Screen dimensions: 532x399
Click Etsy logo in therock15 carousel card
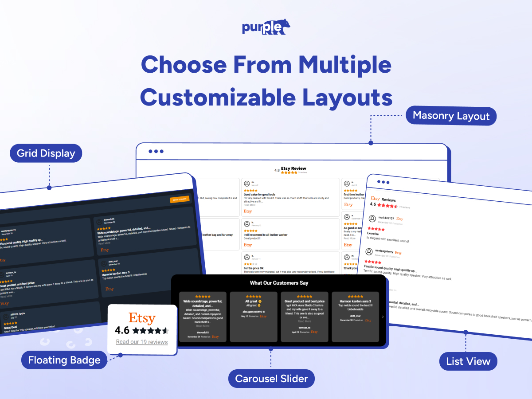tap(215, 336)
